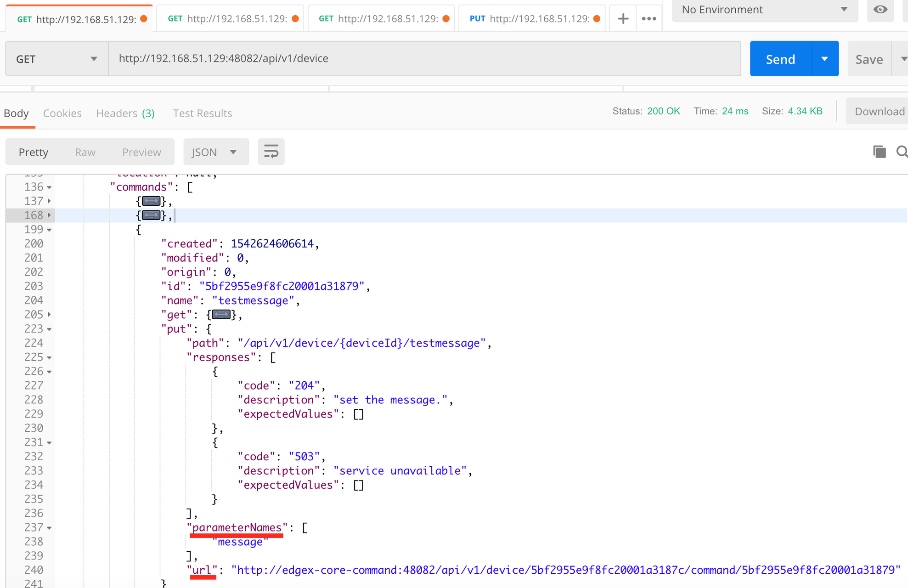Open the tab options three-dots menu
Image resolution: width=908 pixels, height=588 pixels.
coord(649,19)
